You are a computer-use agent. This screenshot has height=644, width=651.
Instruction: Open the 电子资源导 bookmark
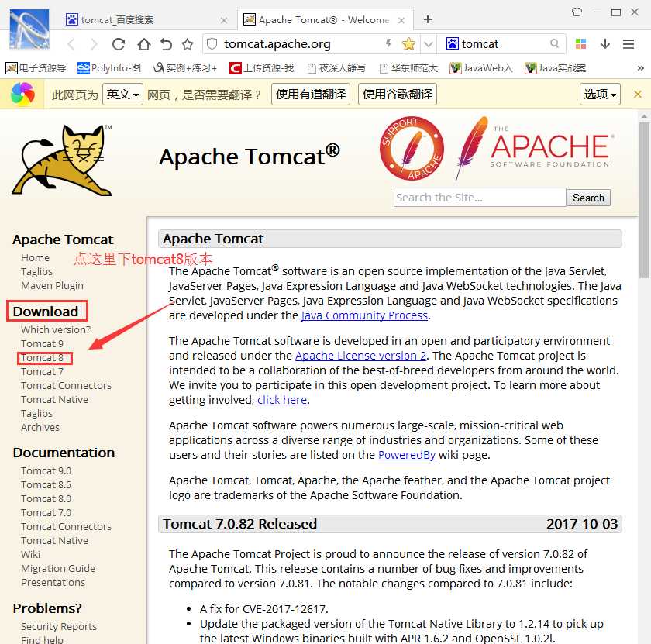[x=36, y=67]
